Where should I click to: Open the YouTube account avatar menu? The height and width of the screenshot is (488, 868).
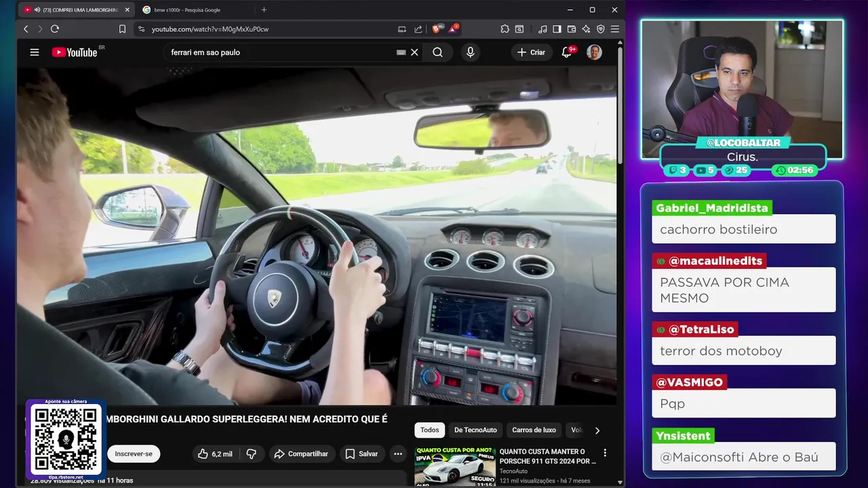click(594, 52)
